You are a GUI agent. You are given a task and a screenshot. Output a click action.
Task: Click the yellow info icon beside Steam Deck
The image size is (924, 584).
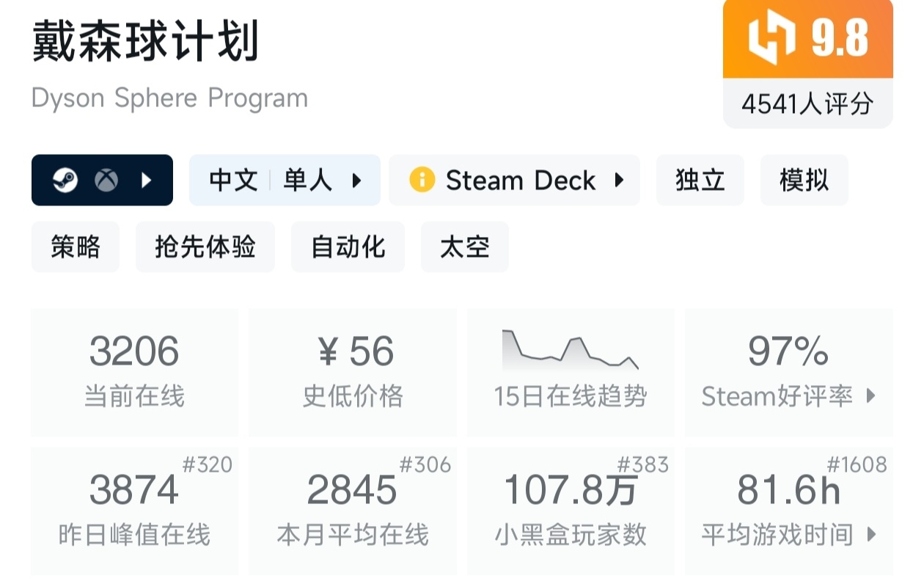pos(422,180)
